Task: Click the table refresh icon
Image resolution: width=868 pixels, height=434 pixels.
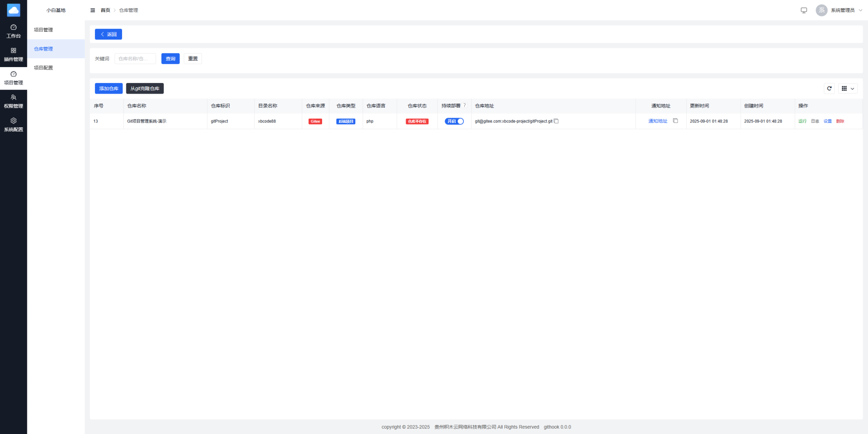Action: point(829,88)
